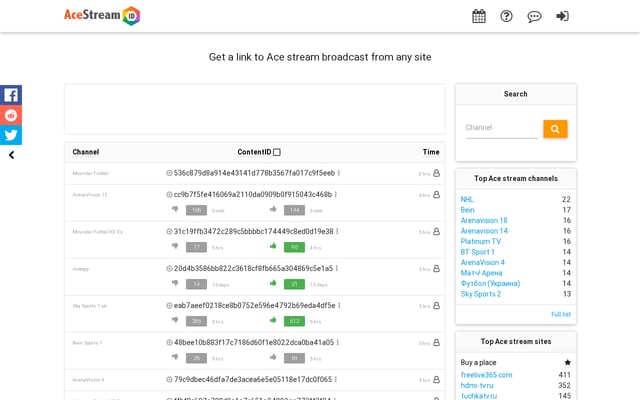This screenshot has width=640, height=400.
Task: Click the gray 77 downvote count badge
Action: point(196,247)
